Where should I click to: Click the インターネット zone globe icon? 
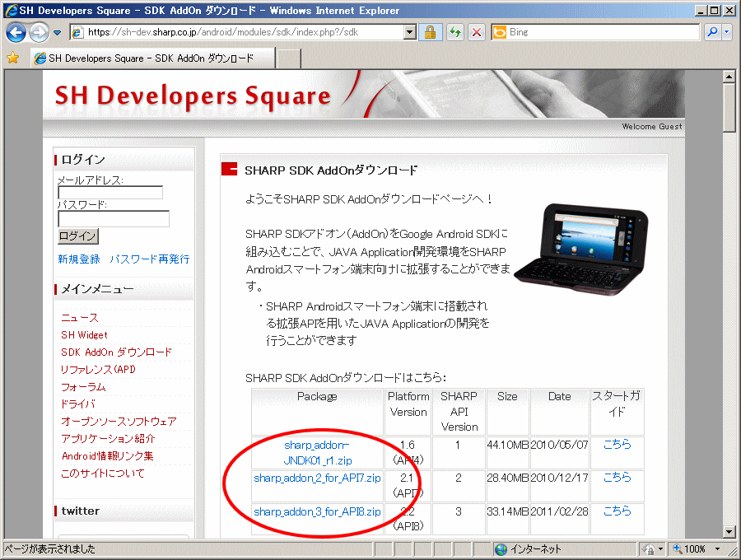coord(501,549)
